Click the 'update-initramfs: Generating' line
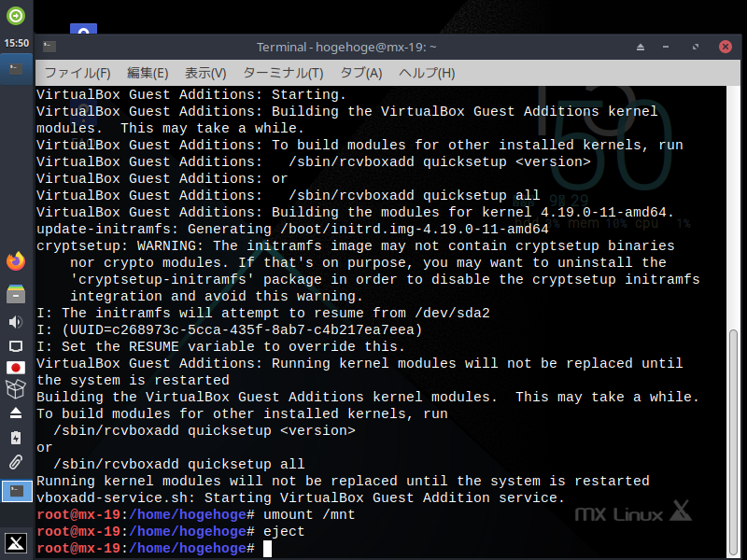The image size is (747, 560). click(x=292, y=229)
